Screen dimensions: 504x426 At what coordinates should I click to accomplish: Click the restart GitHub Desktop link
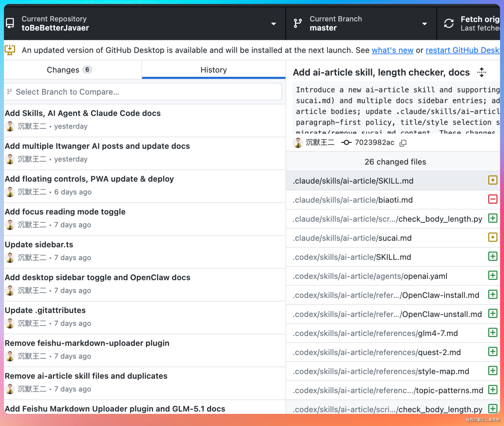click(462, 50)
